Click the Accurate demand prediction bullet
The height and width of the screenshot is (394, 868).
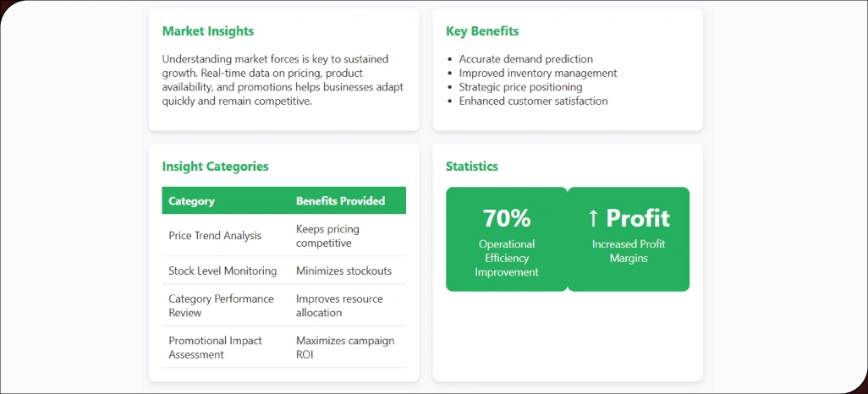(525, 59)
